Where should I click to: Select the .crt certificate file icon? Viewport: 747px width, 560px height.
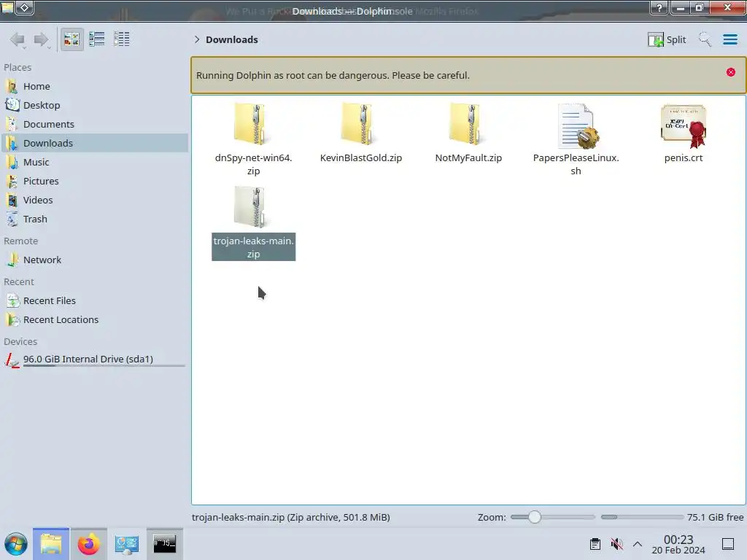click(684, 125)
